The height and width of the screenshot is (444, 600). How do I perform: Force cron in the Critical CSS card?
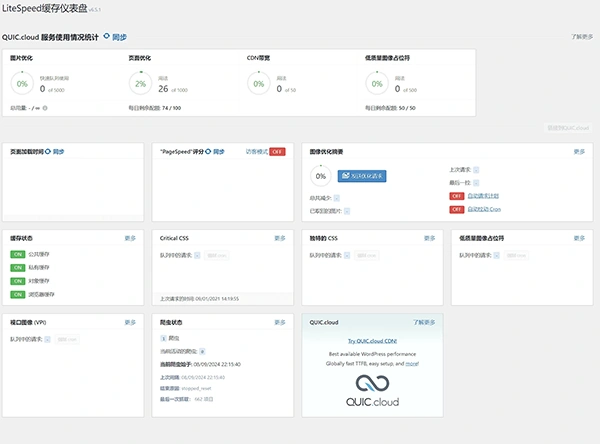click(x=217, y=255)
